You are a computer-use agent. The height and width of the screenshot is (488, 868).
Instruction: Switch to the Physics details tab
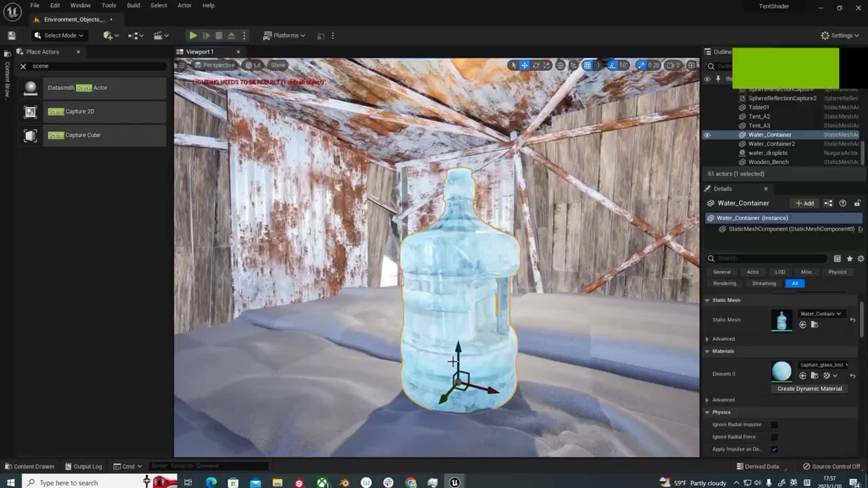coord(837,272)
